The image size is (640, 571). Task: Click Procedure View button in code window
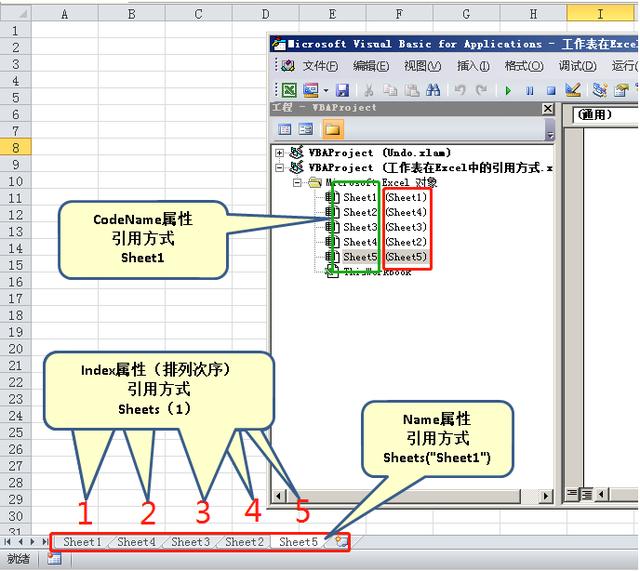[573, 494]
